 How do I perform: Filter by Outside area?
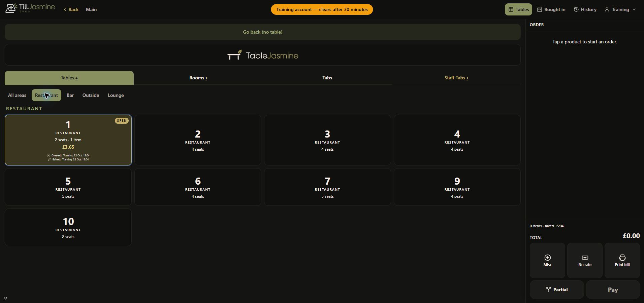pyautogui.click(x=91, y=95)
